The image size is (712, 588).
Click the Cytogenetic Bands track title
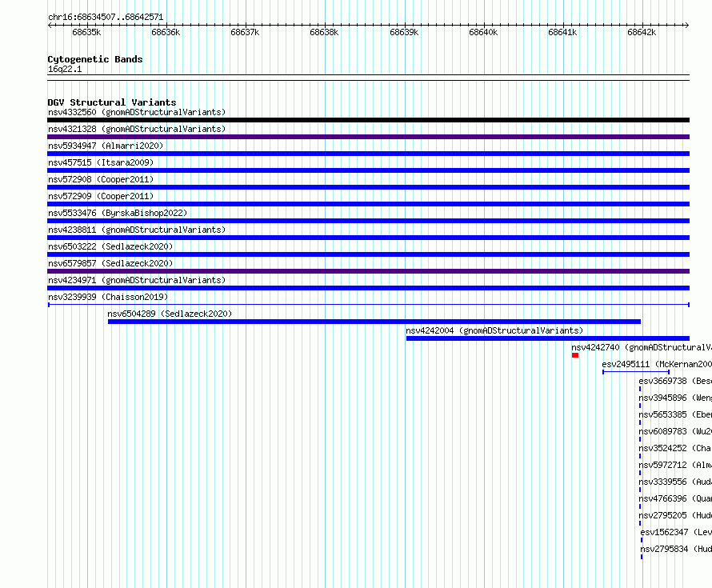point(95,59)
